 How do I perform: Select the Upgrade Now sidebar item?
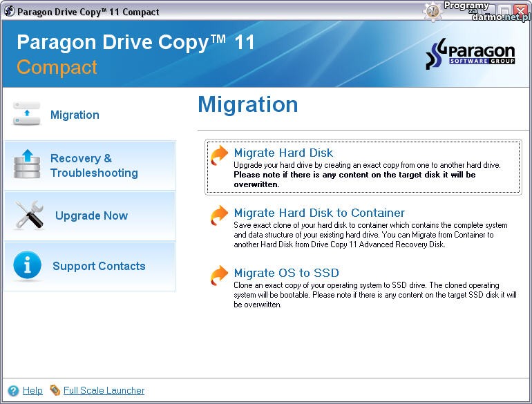pyautogui.click(x=91, y=215)
